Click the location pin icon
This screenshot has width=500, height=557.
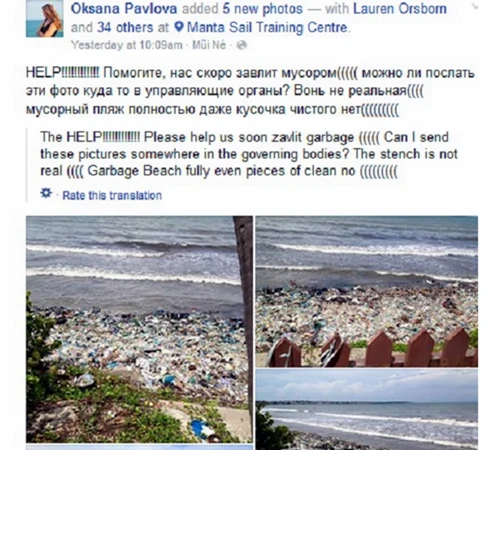(x=179, y=27)
